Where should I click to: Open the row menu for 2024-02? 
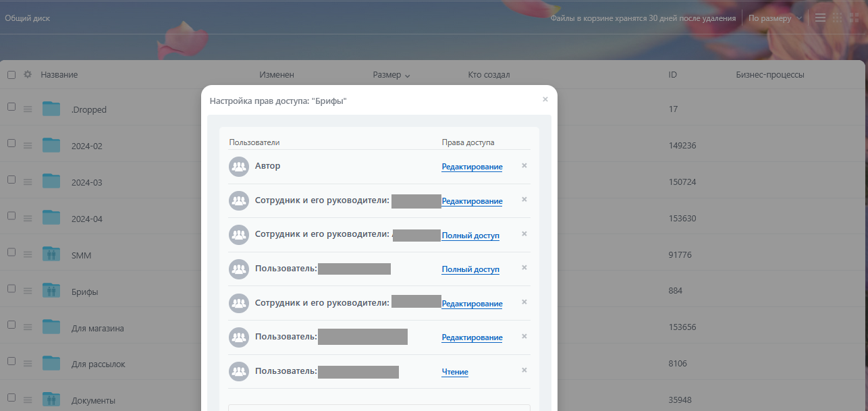pos(28,145)
